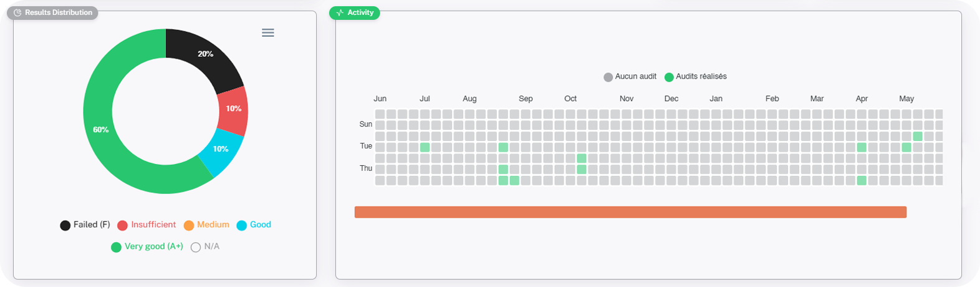Toggle the Medium legend series
Screen dimensions: 980x287
(206, 225)
